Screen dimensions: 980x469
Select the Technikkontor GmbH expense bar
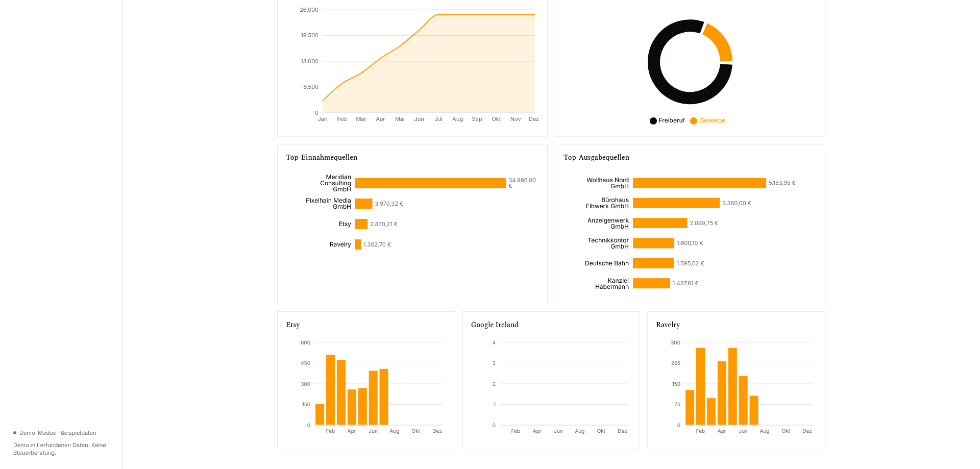[x=653, y=243]
